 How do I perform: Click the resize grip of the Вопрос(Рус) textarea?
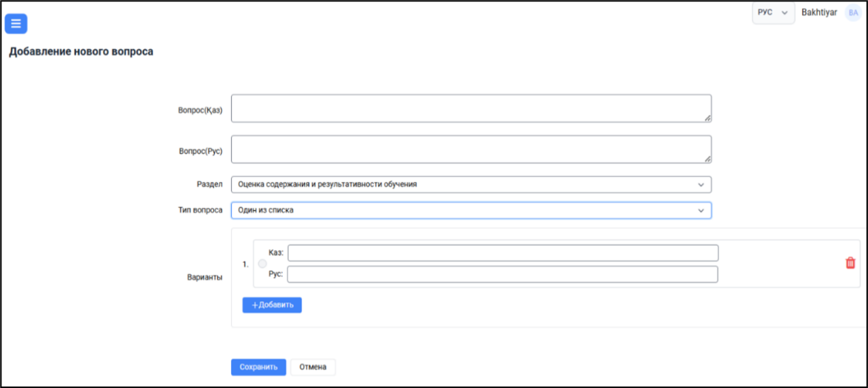(x=707, y=159)
